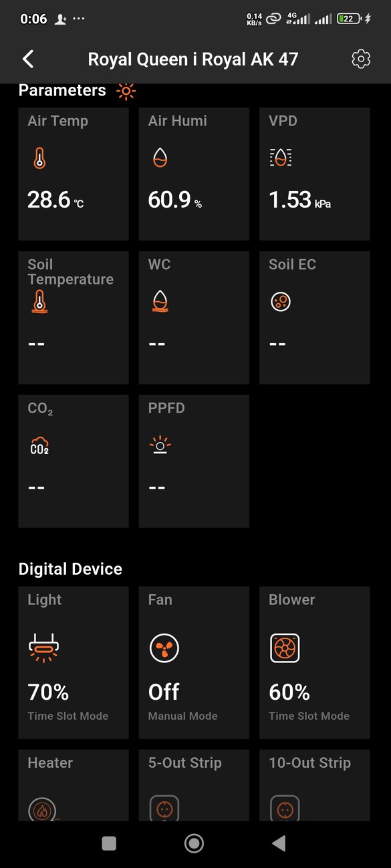Tap the VPD icon
The image size is (391, 868).
pyautogui.click(x=281, y=158)
